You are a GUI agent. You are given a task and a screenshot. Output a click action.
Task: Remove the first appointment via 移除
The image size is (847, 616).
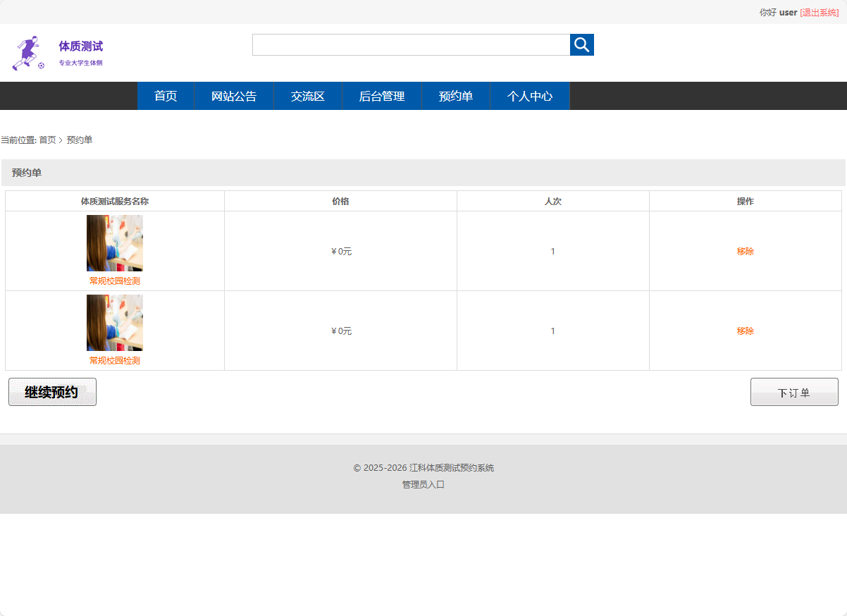(746, 252)
